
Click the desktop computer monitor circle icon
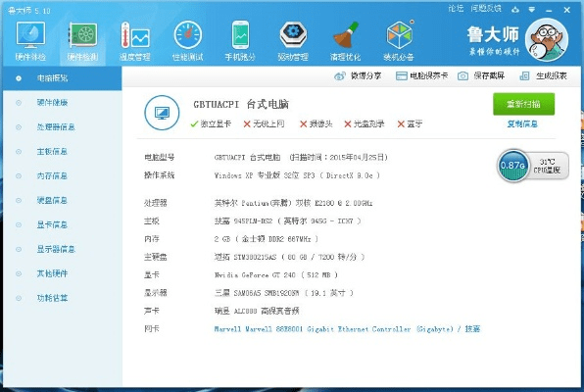point(162,113)
